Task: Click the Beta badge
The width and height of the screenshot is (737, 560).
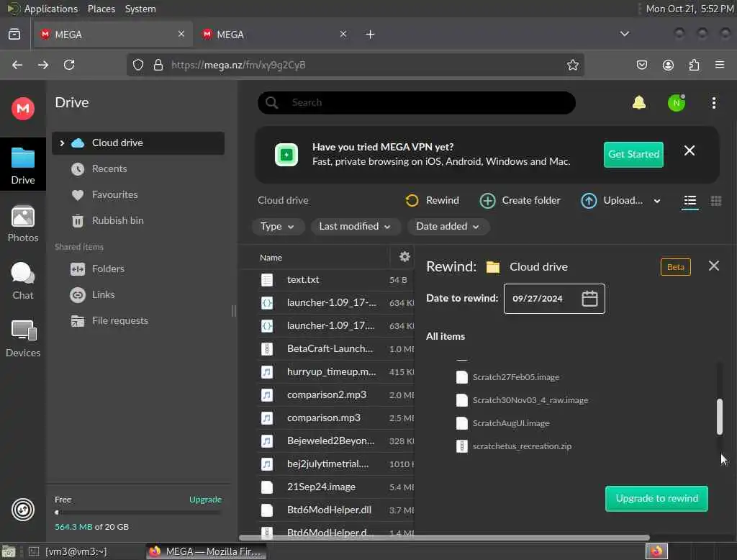Action: point(675,267)
